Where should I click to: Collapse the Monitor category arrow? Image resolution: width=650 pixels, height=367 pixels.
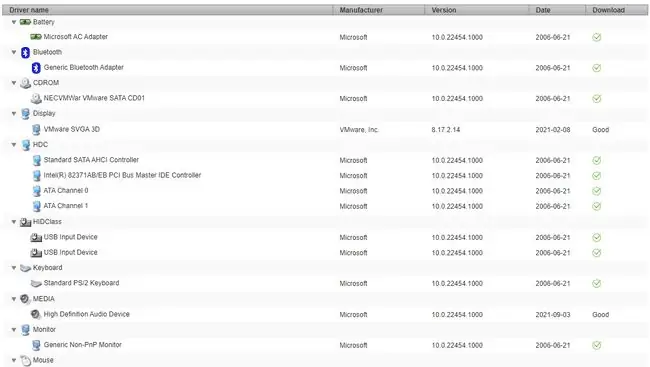[14, 330]
